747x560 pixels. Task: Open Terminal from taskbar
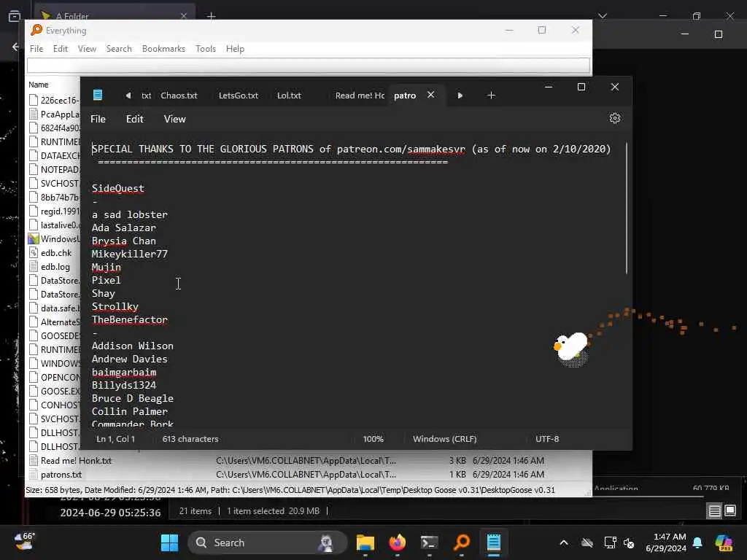click(429, 542)
